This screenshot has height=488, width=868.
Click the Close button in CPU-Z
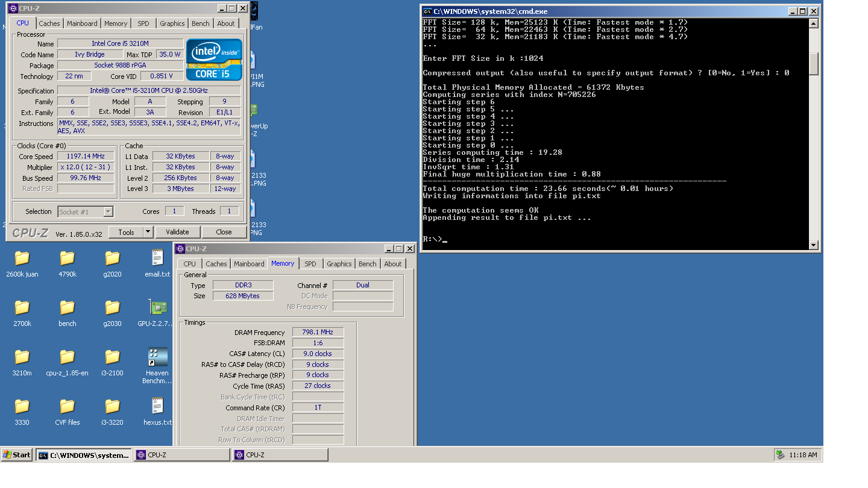pos(224,232)
